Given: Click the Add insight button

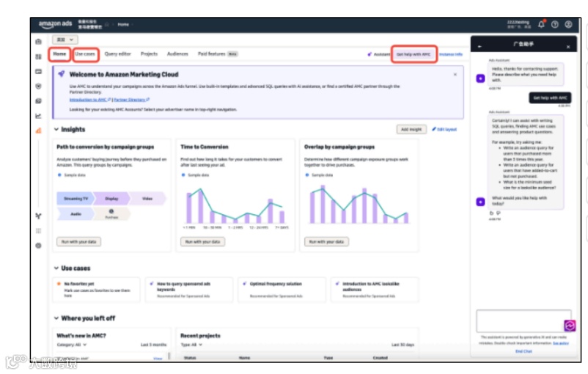Looking at the screenshot, I should (x=411, y=129).
